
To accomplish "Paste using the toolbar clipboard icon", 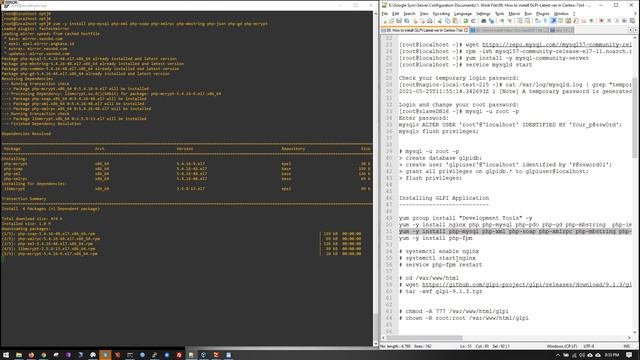I will [455, 21].
